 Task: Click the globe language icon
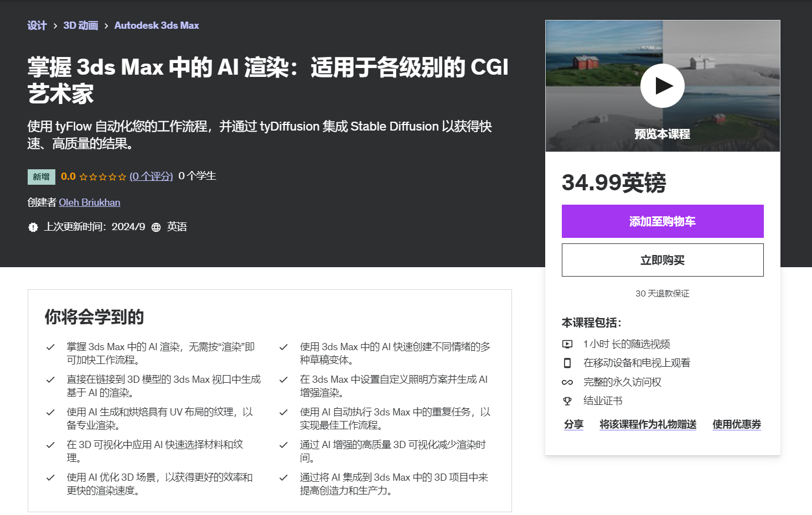pyautogui.click(x=156, y=227)
